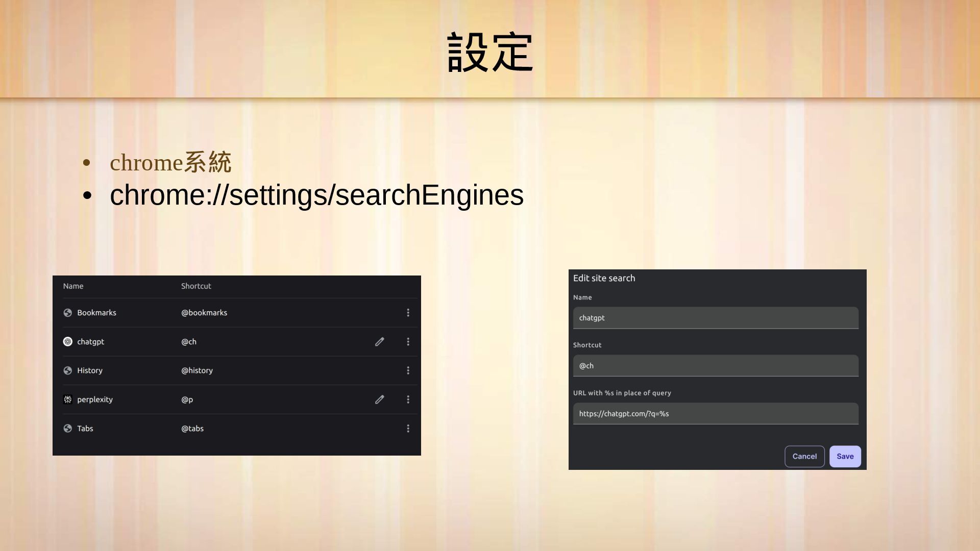Screen dimensions: 980x551
Task: Click the globe icon next to Bookmarks
Action: coord(67,313)
